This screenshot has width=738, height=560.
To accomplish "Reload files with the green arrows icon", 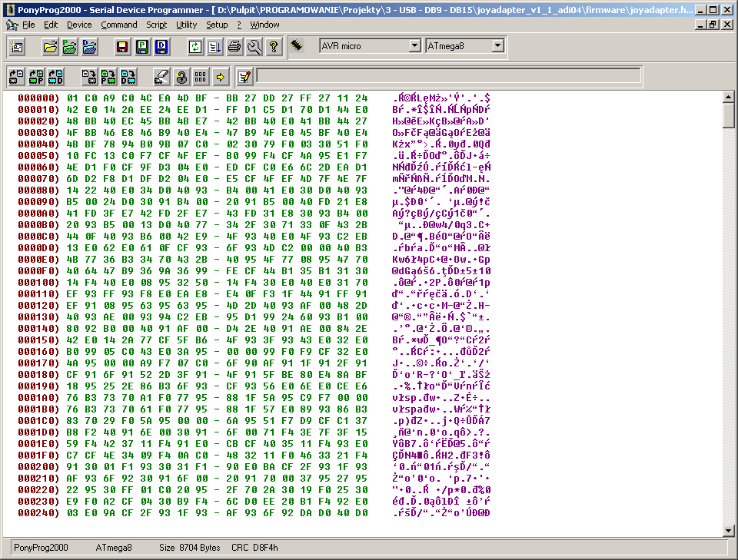I will 195,47.
